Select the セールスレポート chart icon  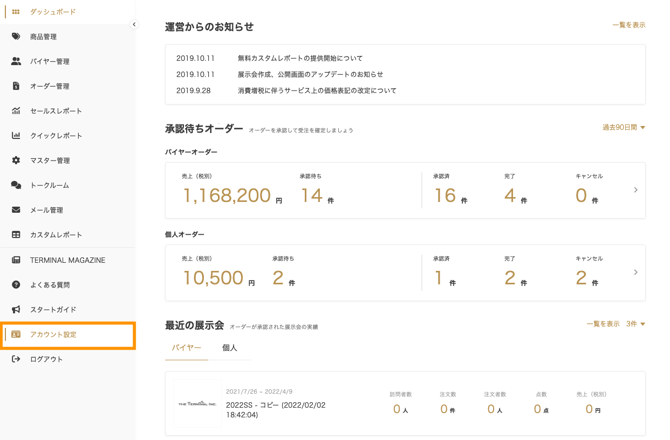pyautogui.click(x=16, y=111)
